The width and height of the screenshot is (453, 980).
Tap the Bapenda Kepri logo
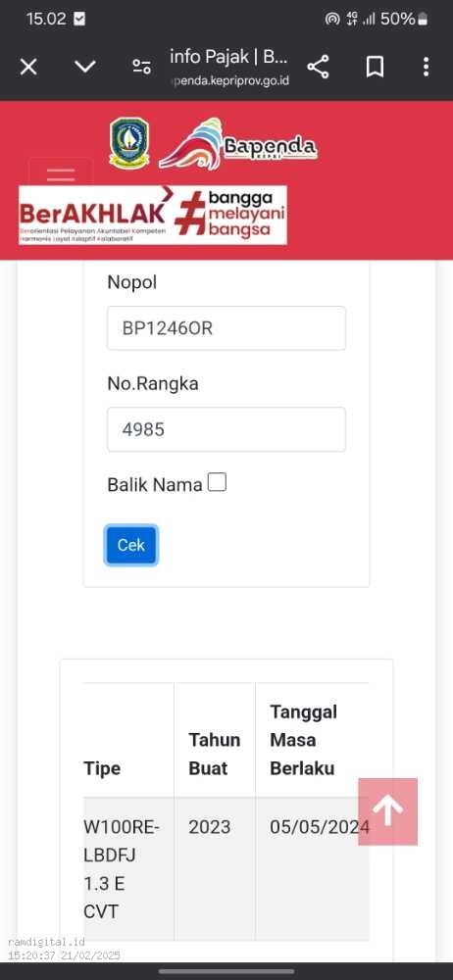[x=238, y=145]
